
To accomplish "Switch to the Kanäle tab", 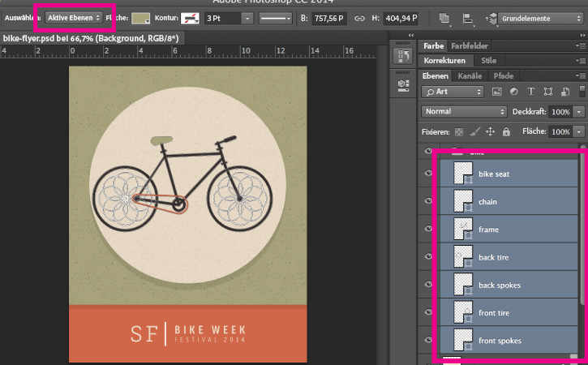I will tap(470, 75).
